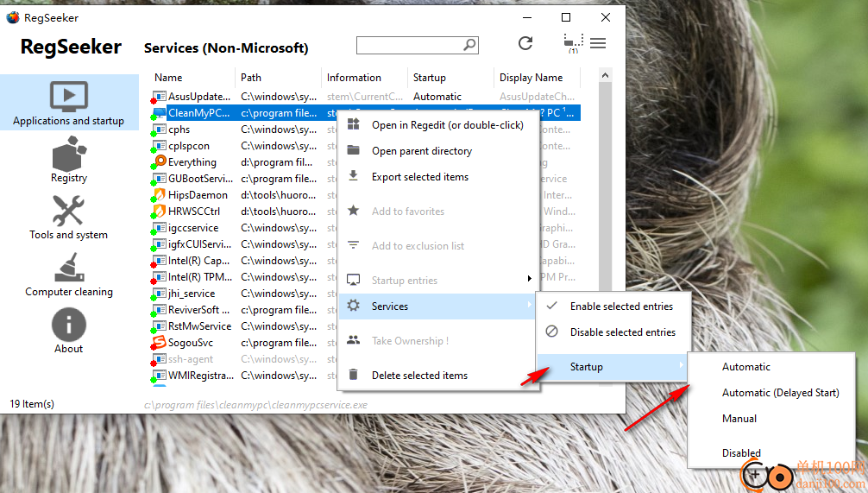Click HRWSCCtrl shield icon

point(160,211)
